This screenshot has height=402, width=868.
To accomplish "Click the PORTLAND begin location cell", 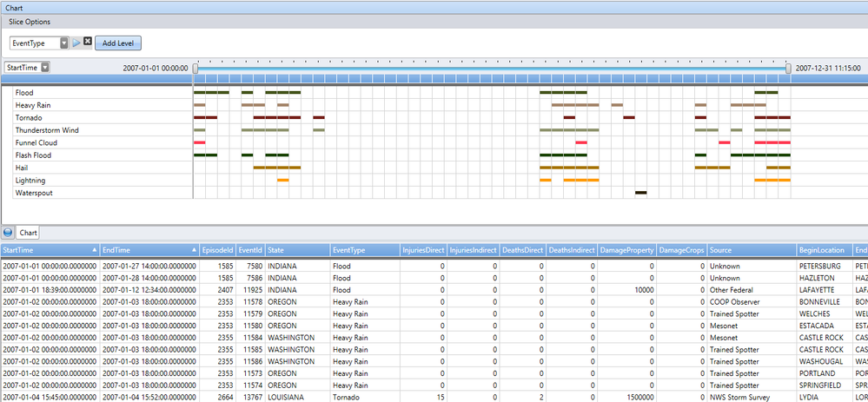I will (825, 374).
